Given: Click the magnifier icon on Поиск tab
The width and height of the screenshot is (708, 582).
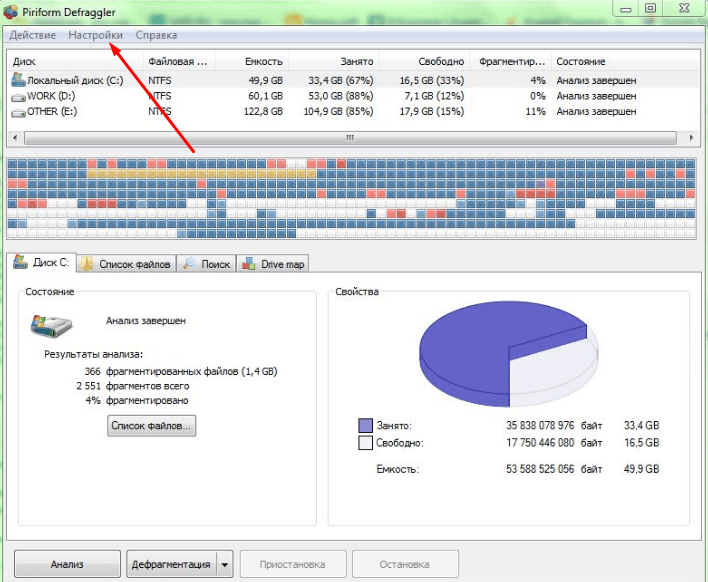Looking at the screenshot, I should pos(189,264).
